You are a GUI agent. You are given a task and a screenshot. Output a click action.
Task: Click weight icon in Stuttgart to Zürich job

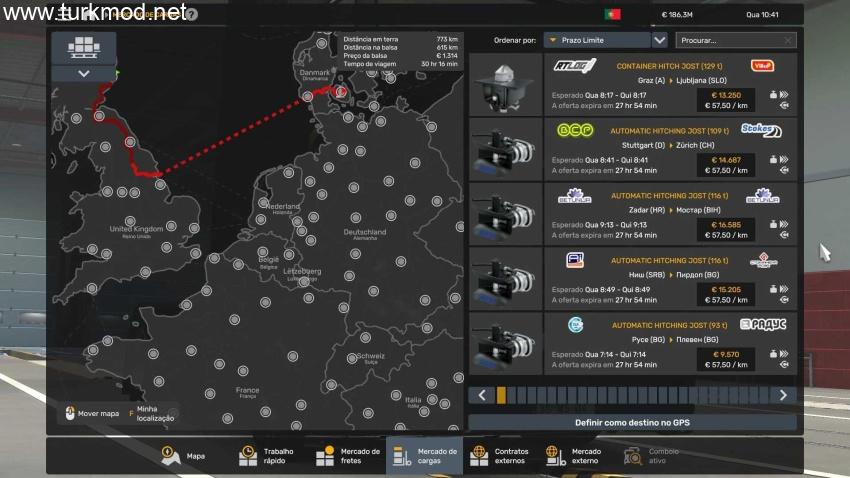[773, 160]
